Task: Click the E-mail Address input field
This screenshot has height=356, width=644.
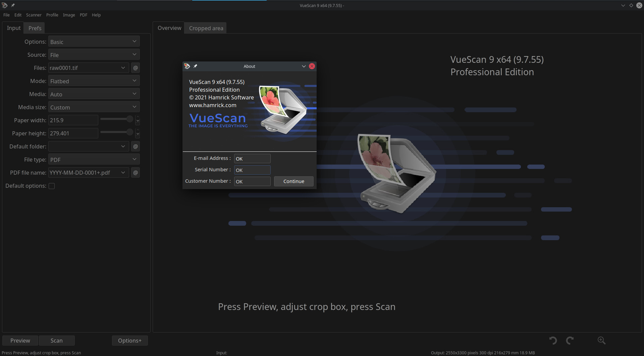Action: coord(252,159)
